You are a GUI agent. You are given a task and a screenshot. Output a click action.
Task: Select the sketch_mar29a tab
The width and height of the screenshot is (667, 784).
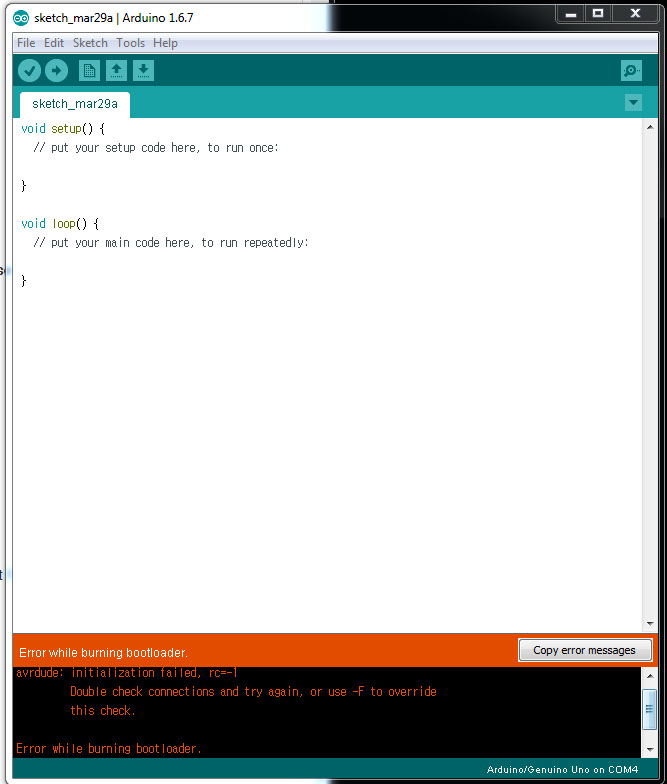75,104
